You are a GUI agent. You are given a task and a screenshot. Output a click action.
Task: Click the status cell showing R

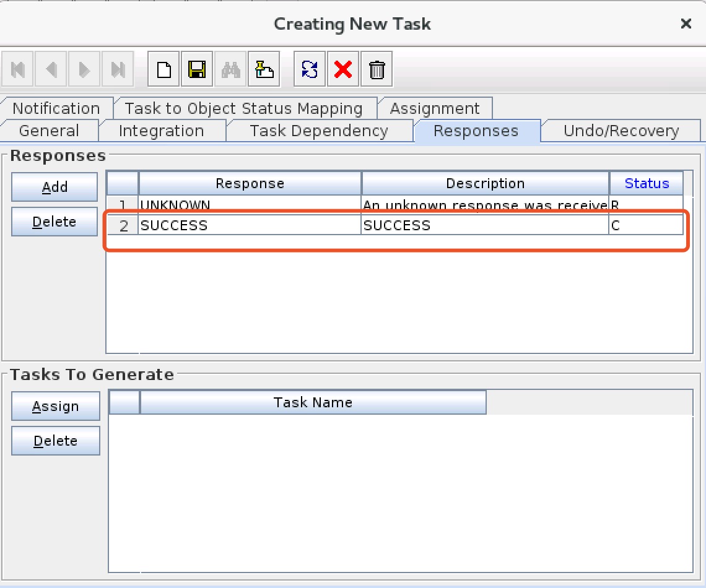pos(646,205)
